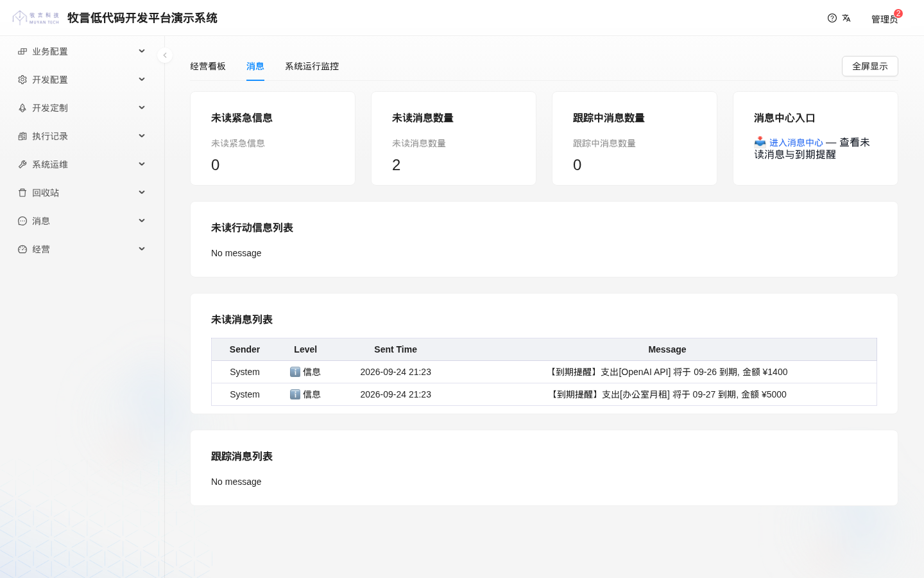Click the 业务配置 sidebar icon
The image size is (924, 578).
click(x=22, y=51)
